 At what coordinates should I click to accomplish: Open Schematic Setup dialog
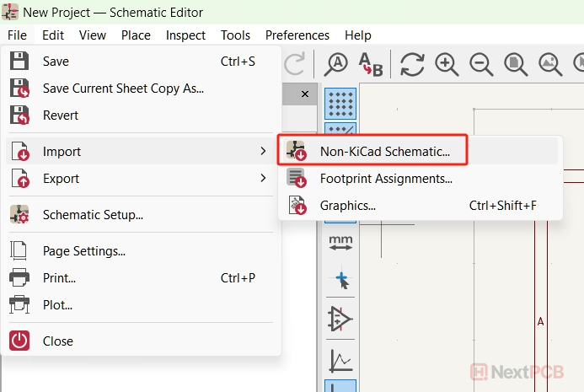[93, 215]
